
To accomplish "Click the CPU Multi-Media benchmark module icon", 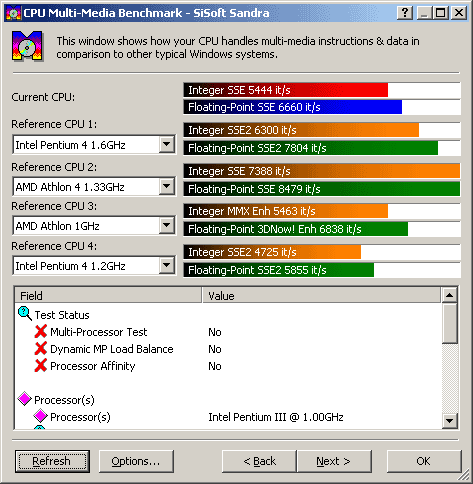I will (27, 46).
